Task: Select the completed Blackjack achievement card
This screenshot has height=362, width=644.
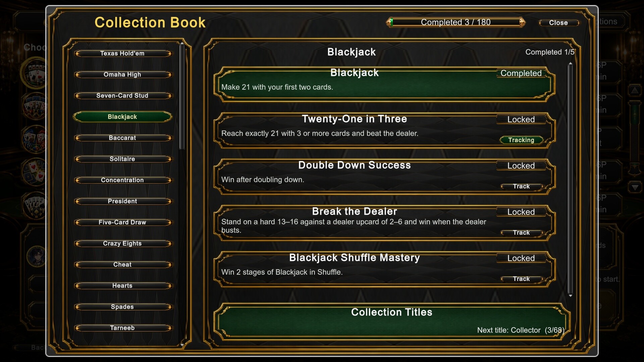Action: (x=384, y=84)
